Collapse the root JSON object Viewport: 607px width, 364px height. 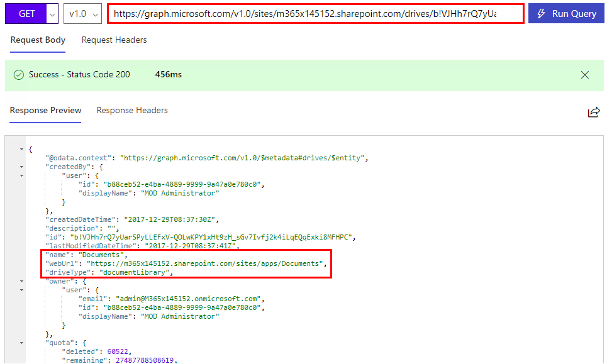(x=21, y=150)
